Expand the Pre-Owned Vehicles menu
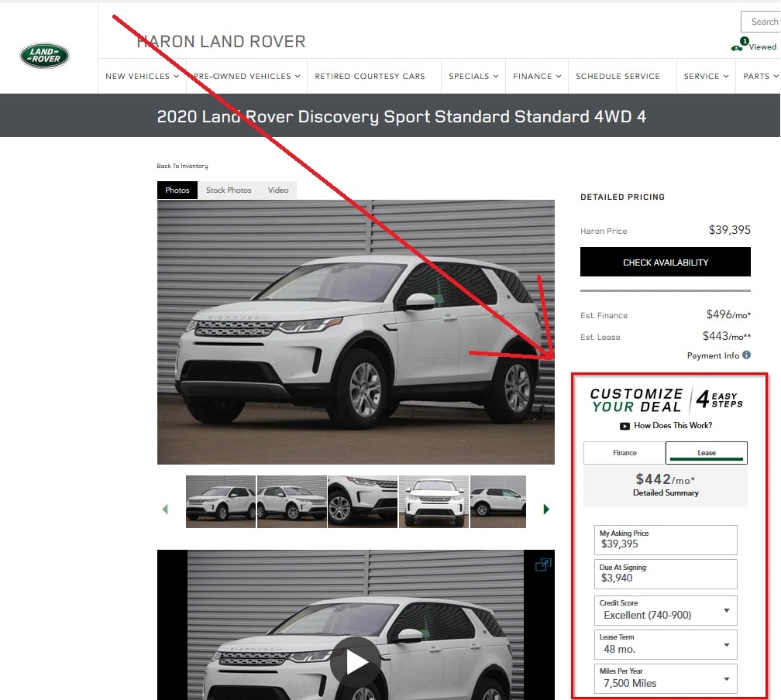Screen dimensions: 781x700 pos(246,76)
